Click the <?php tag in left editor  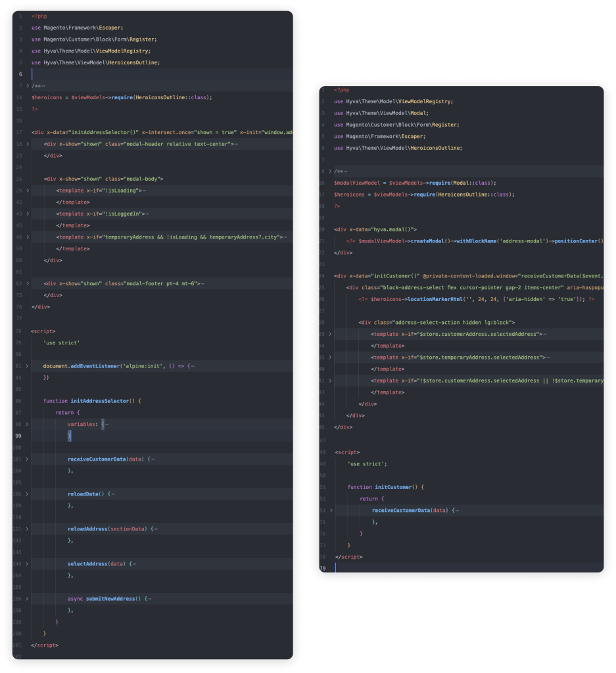39,16
